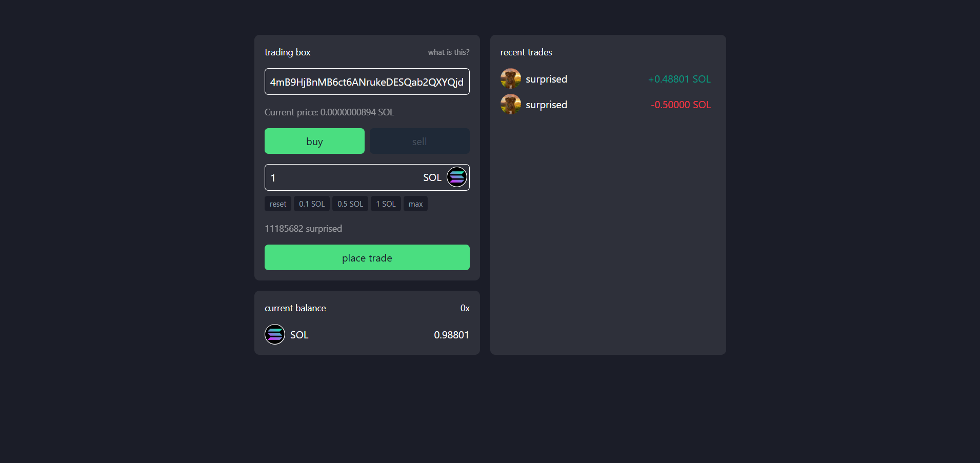The width and height of the screenshot is (980, 463).
Task: Click the current price text
Action: (329, 112)
